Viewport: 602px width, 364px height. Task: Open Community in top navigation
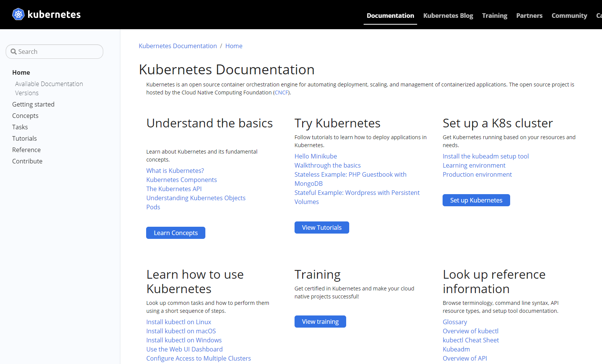[569, 16]
